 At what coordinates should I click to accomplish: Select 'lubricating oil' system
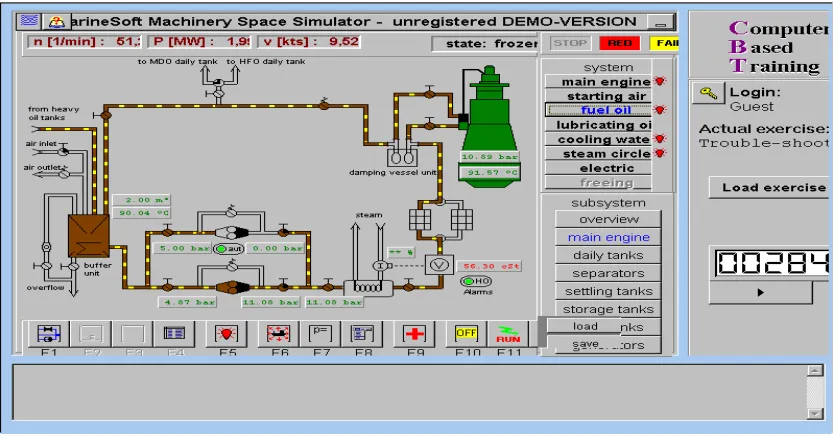click(598, 125)
